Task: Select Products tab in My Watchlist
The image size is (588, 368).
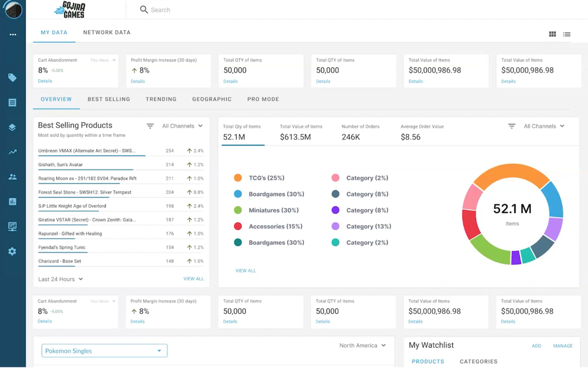Action: click(428, 361)
